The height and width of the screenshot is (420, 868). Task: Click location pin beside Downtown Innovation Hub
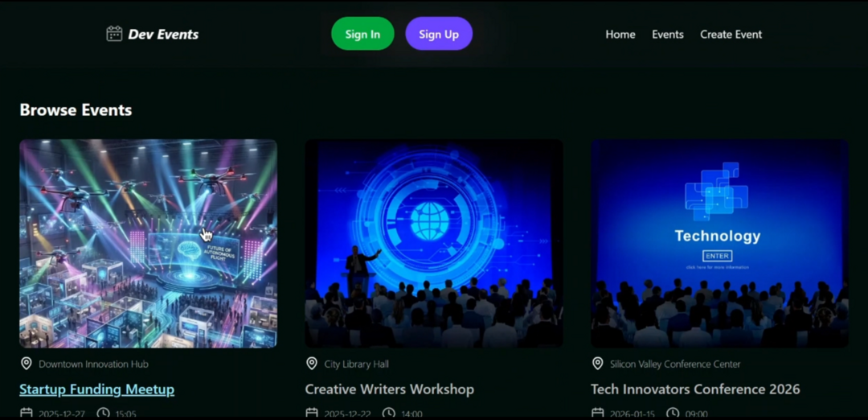(26, 364)
